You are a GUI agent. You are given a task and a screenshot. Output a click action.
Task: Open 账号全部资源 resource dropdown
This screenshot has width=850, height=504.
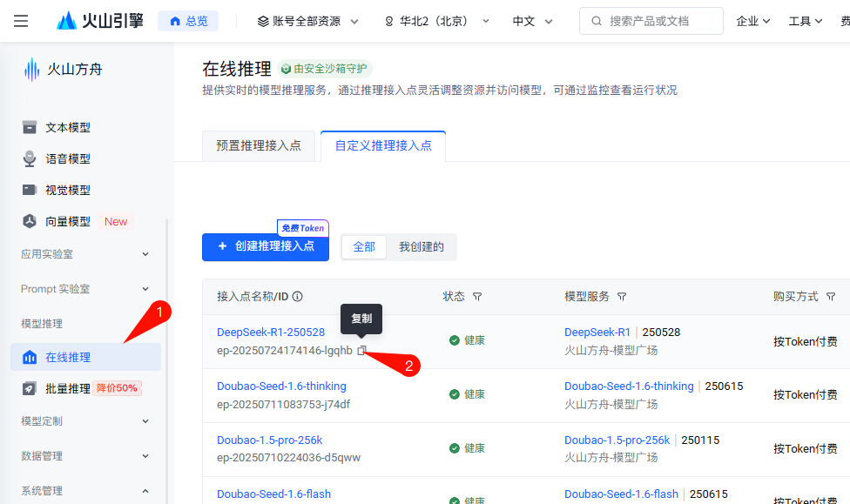click(x=307, y=21)
